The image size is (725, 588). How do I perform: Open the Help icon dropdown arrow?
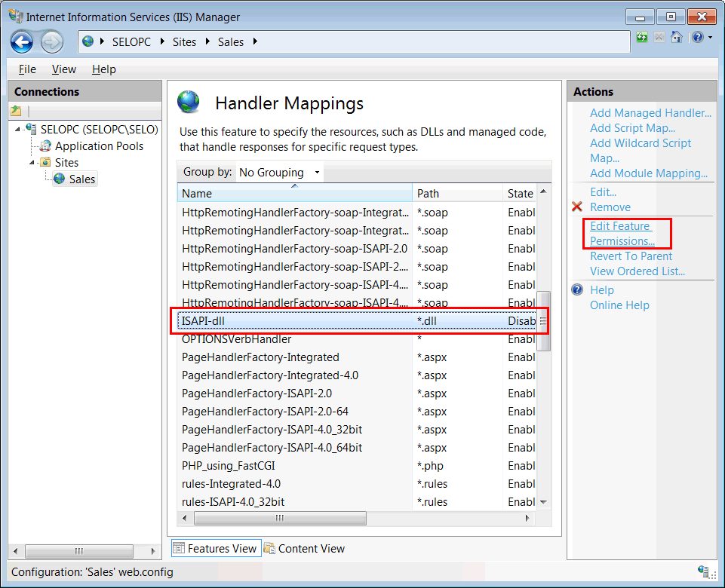pyautogui.click(x=710, y=38)
